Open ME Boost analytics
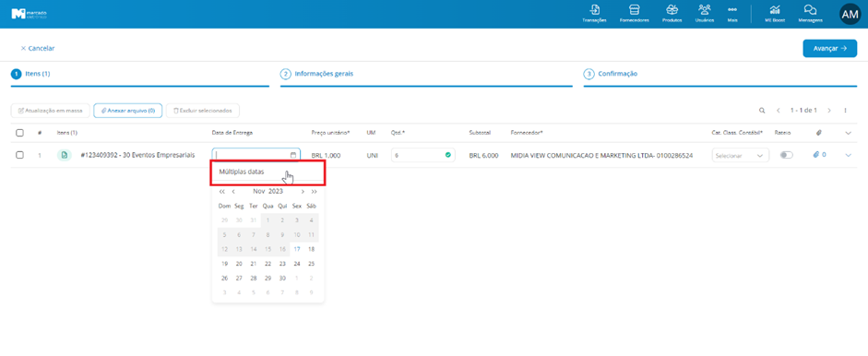The image size is (868, 356). 775,13
